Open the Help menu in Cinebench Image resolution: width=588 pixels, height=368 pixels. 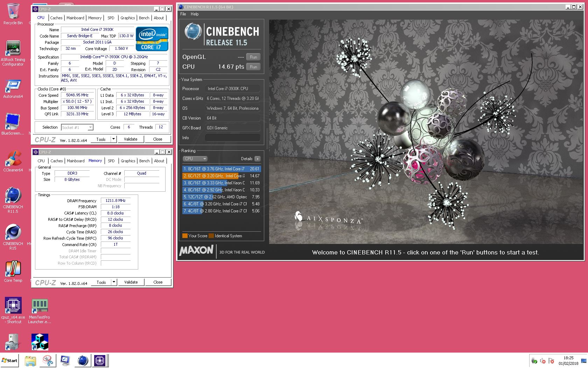click(x=195, y=14)
